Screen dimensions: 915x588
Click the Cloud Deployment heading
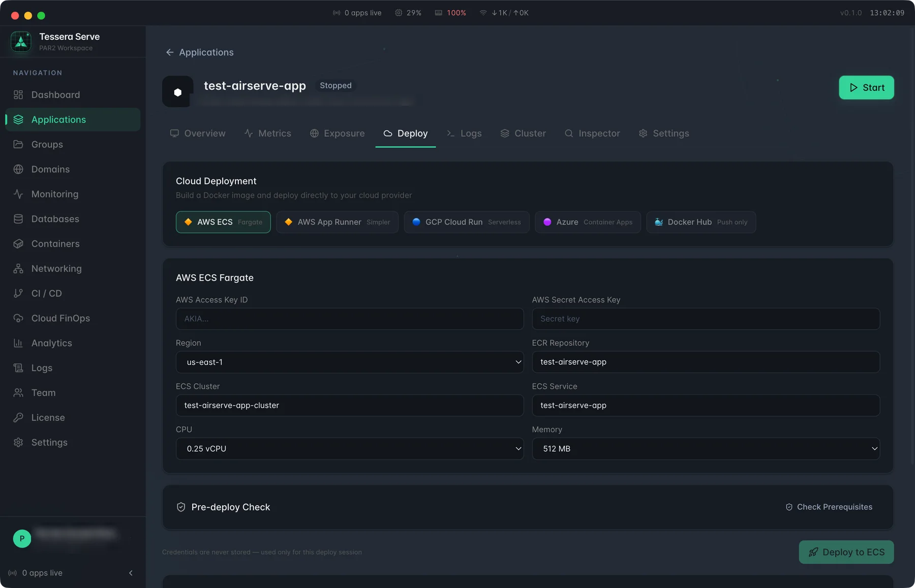click(216, 181)
